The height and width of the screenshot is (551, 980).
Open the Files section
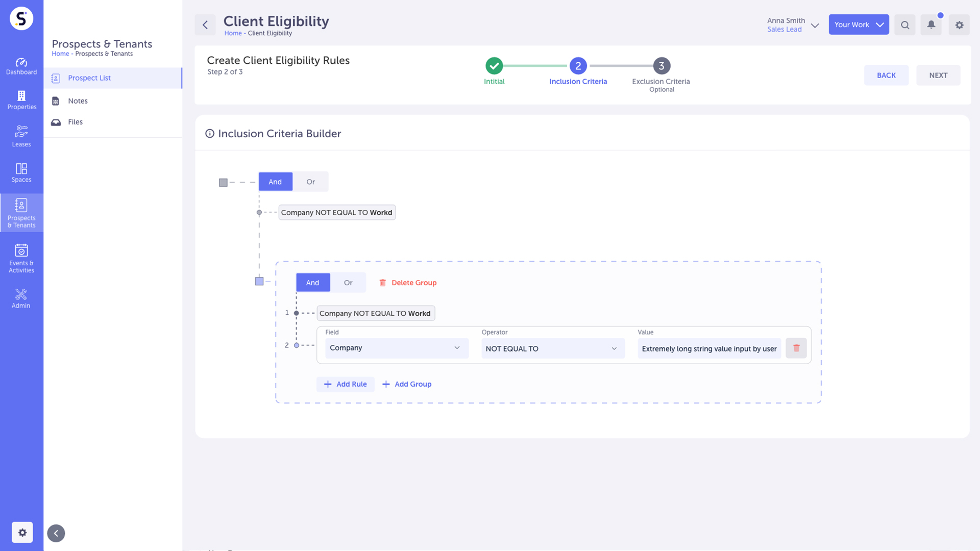pyautogui.click(x=75, y=121)
